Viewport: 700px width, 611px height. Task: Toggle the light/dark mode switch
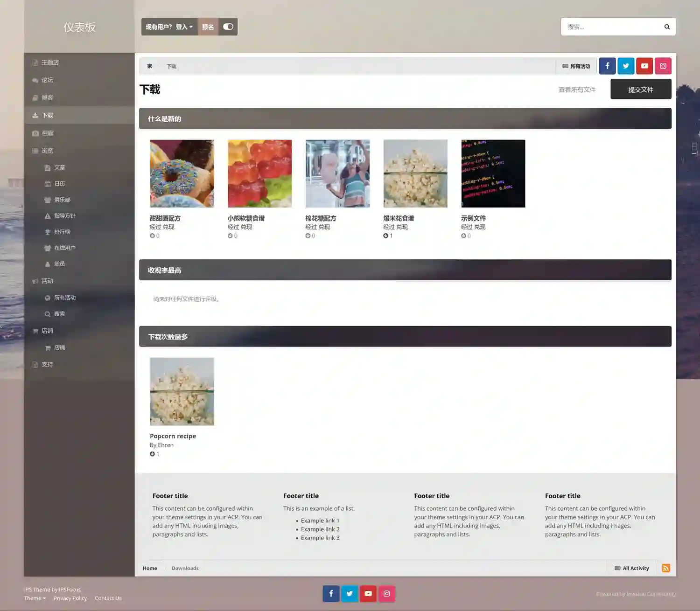coord(228,27)
